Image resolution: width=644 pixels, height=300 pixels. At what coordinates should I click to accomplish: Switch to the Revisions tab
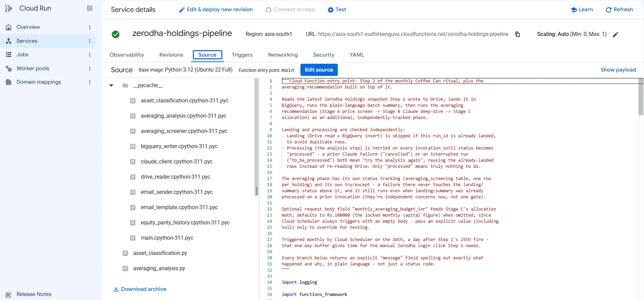pyautogui.click(x=171, y=55)
